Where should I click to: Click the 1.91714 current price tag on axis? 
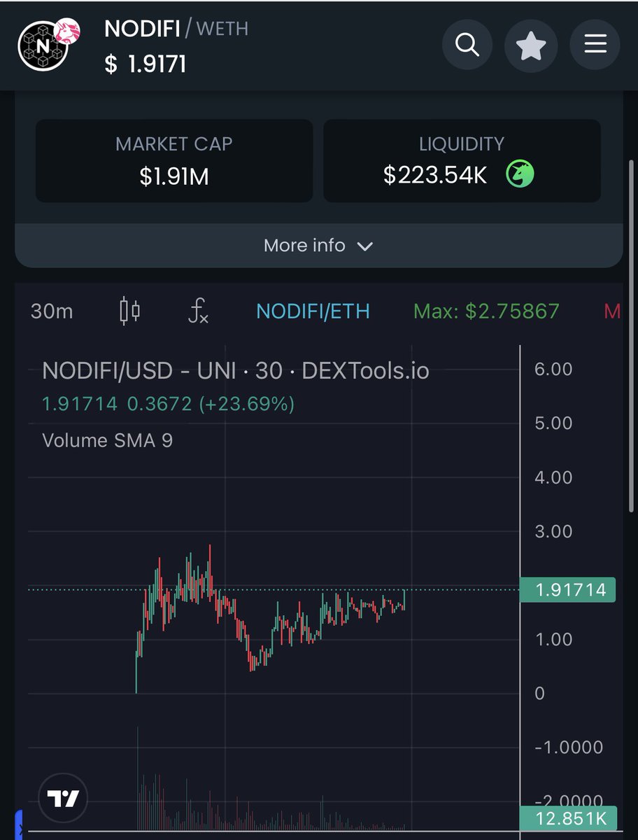568,590
